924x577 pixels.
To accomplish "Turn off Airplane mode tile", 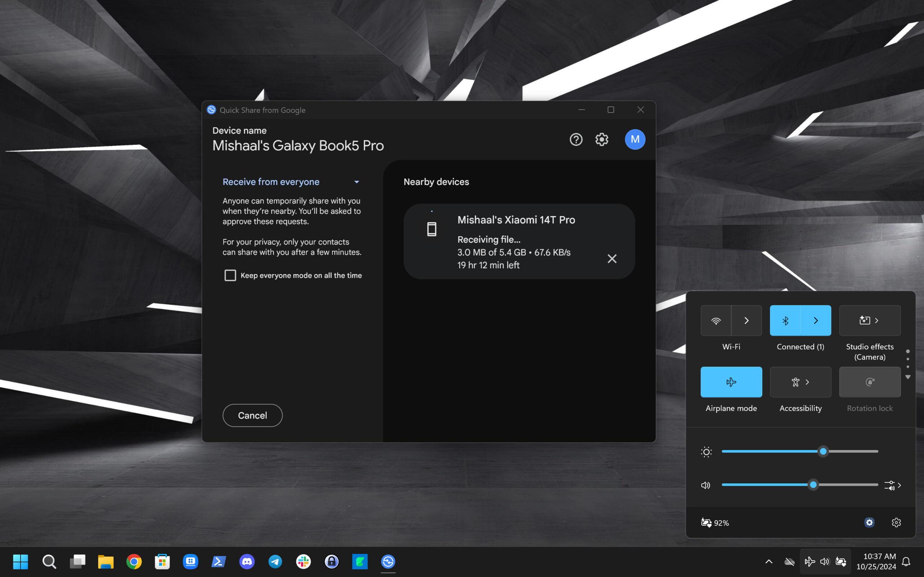I will [731, 382].
